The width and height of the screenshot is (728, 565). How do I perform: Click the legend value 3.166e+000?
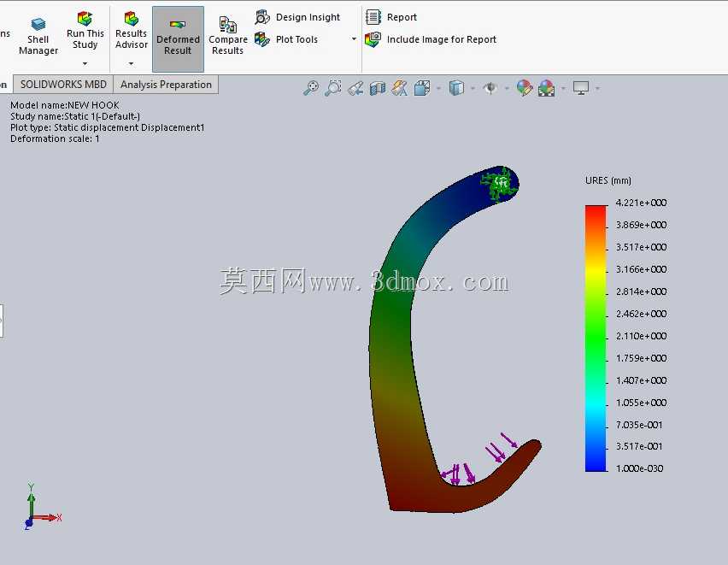click(641, 269)
